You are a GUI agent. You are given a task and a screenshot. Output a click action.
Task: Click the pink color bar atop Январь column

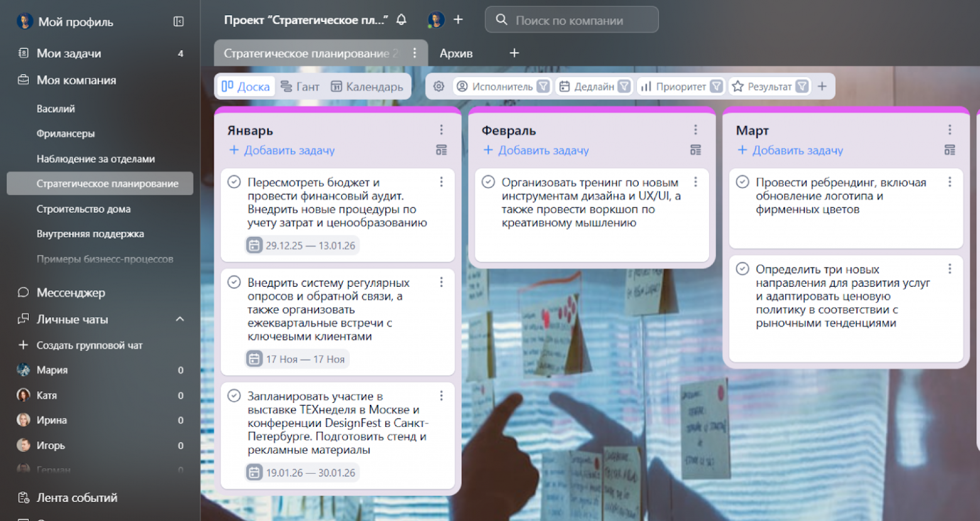click(338, 111)
